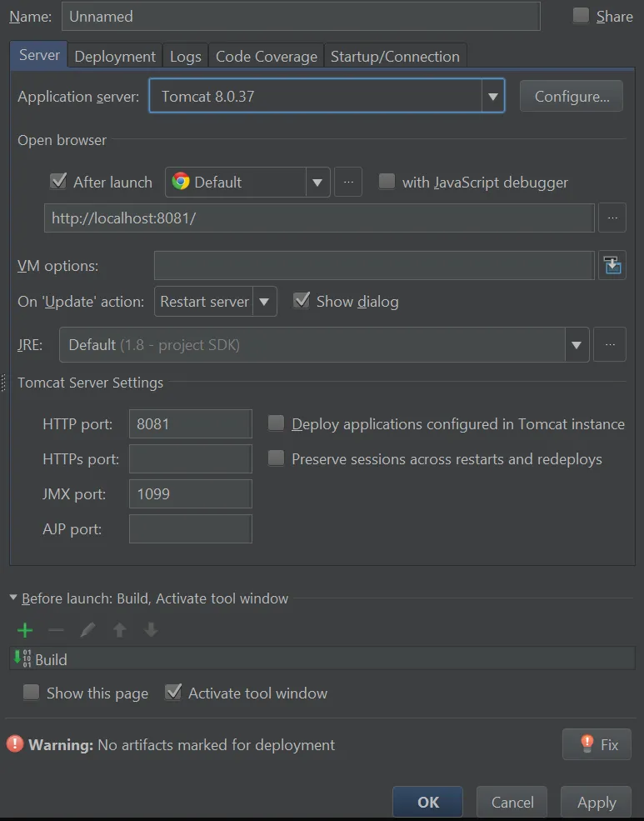Open browser browse ellipsis button
The height and width of the screenshot is (821, 644).
pyautogui.click(x=348, y=183)
